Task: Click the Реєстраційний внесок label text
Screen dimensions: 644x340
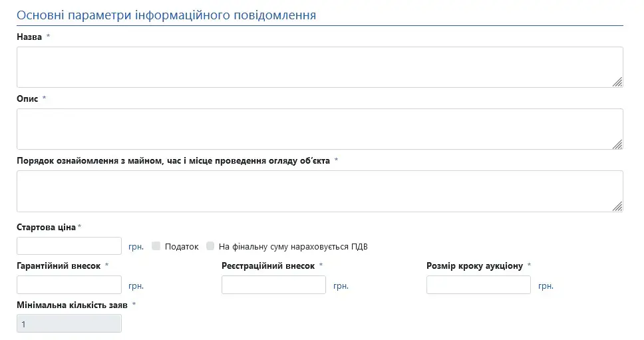Action: [267, 266]
